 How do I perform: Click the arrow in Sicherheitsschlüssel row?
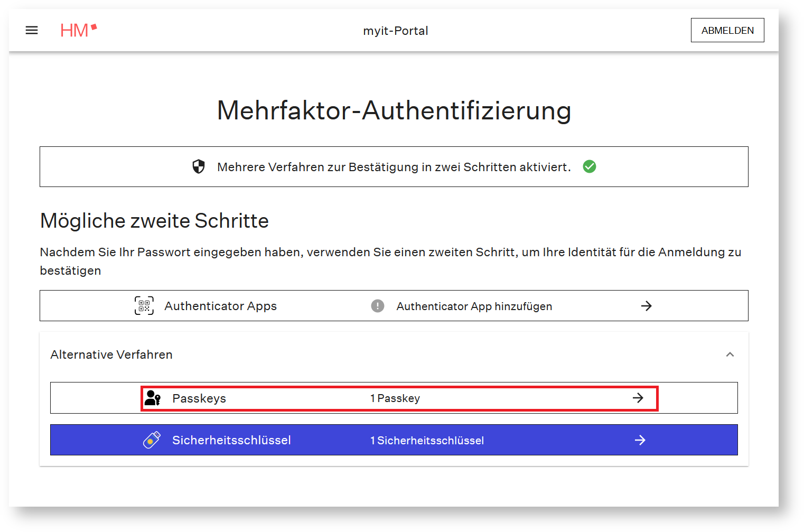[x=640, y=440]
